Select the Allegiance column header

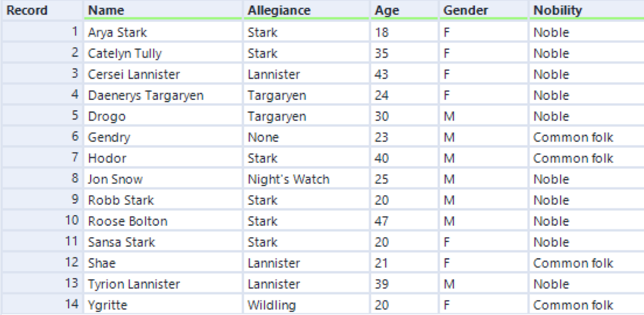[x=306, y=10]
